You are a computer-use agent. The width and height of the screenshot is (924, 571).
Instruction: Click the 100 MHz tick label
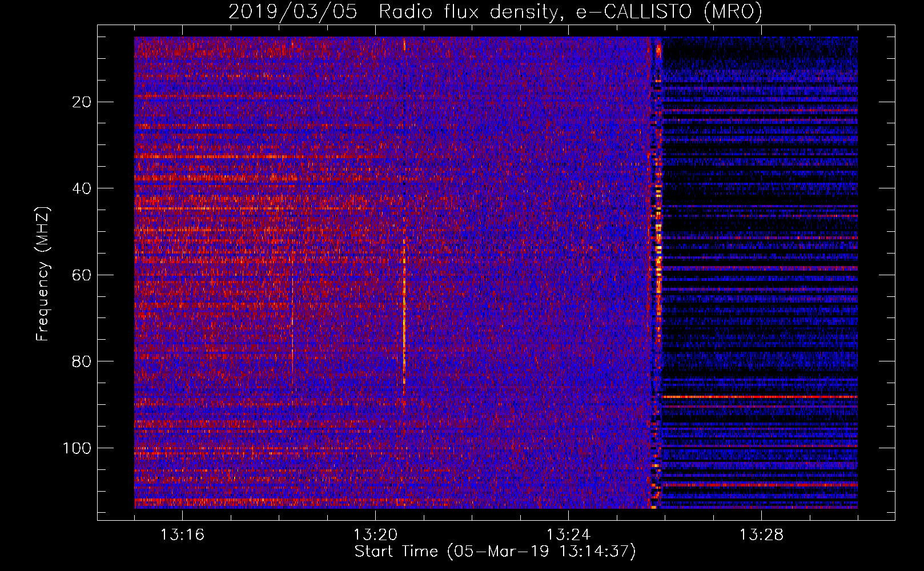pyautogui.click(x=77, y=448)
